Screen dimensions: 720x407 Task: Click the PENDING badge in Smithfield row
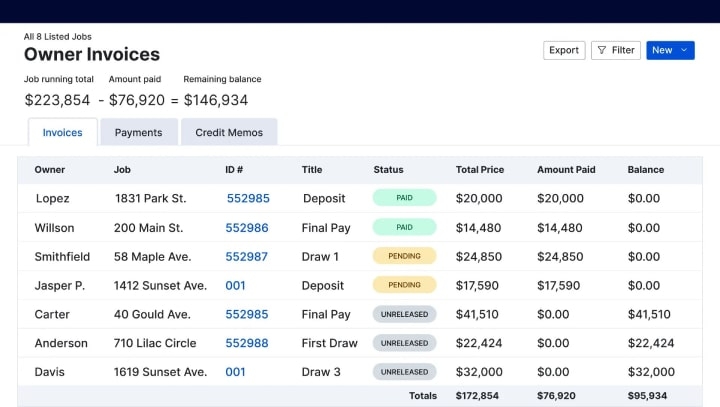pyautogui.click(x=404, y=256)
